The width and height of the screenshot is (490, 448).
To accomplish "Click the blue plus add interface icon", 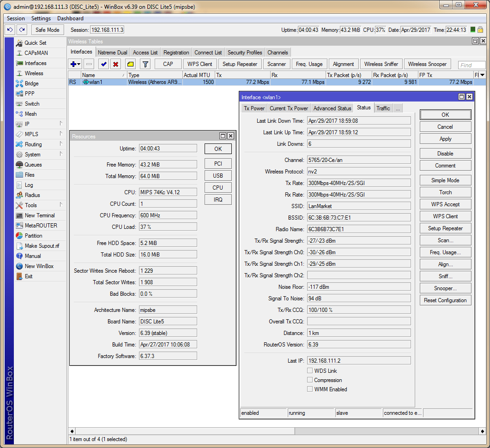I will [x=73, y=64].
